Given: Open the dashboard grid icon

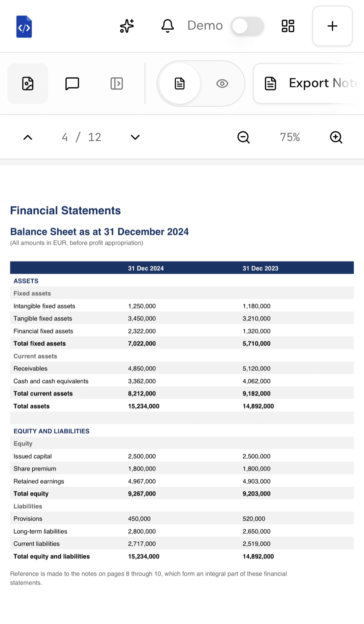Looking at the screenshot, I should (288, 26).
